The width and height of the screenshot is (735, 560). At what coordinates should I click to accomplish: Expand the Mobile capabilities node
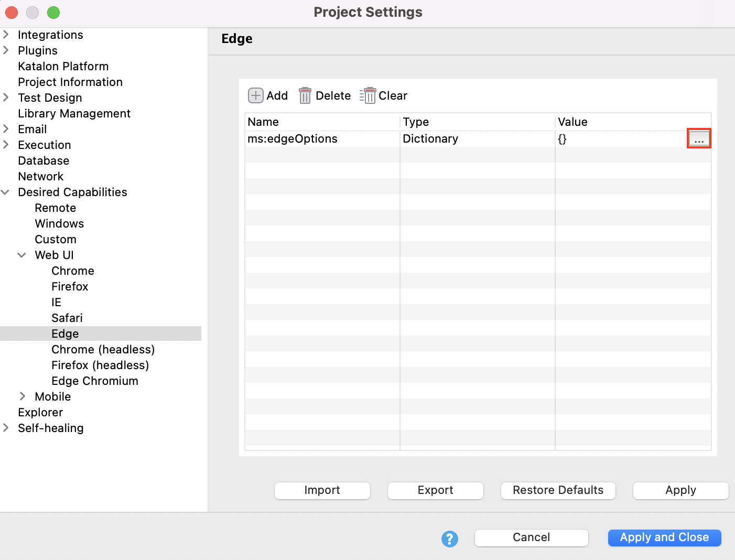(23, 396)
